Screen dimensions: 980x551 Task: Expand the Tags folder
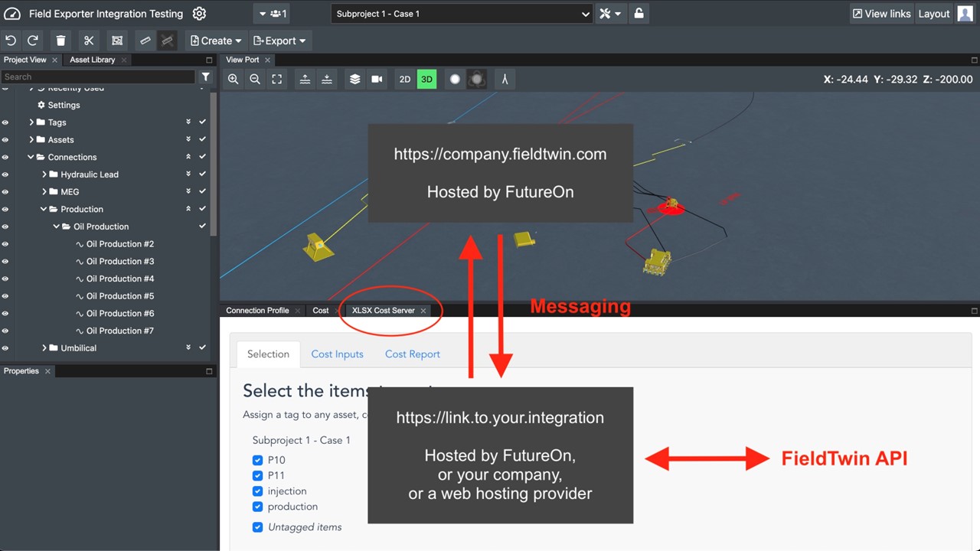[x=31, y=122]
